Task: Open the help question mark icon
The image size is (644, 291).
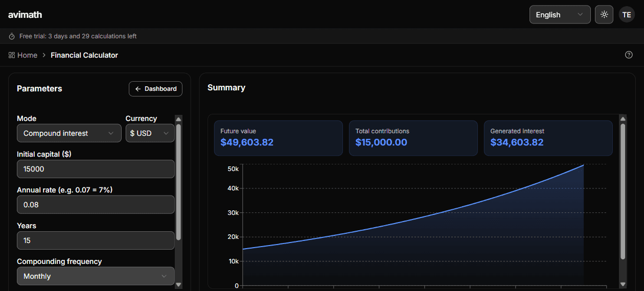Action: [x=629, y=55]
